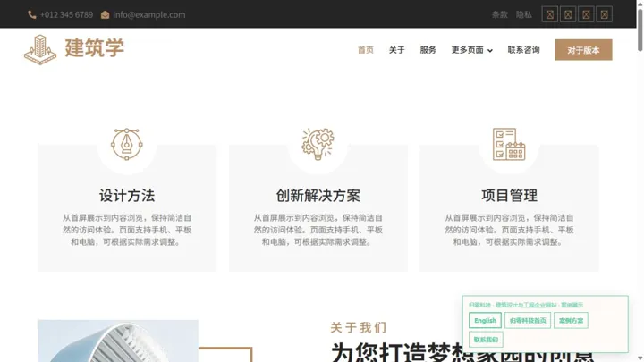Open the 隐私 link in top bar
Screen dimensions: 644x362
pos(524,15)
